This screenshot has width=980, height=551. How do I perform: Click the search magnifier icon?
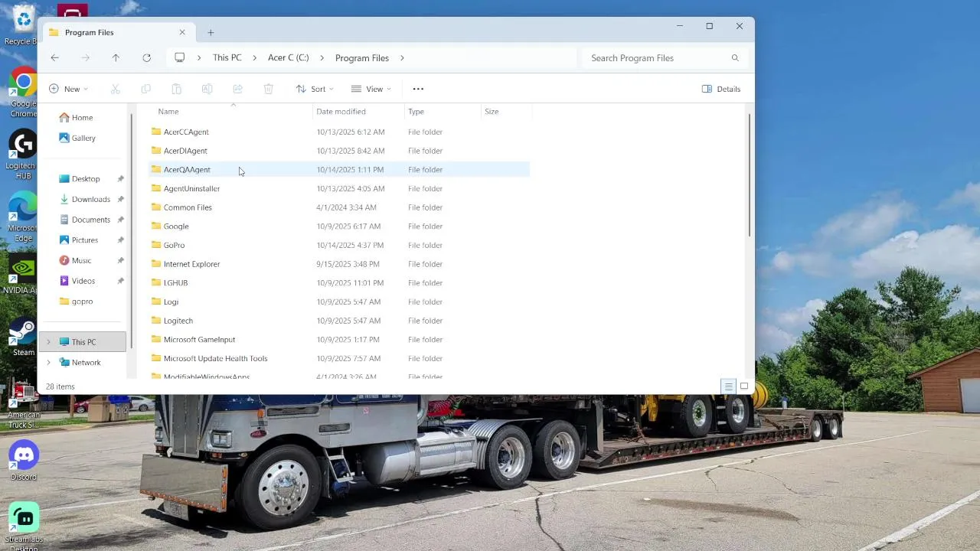tap(735, 58)
